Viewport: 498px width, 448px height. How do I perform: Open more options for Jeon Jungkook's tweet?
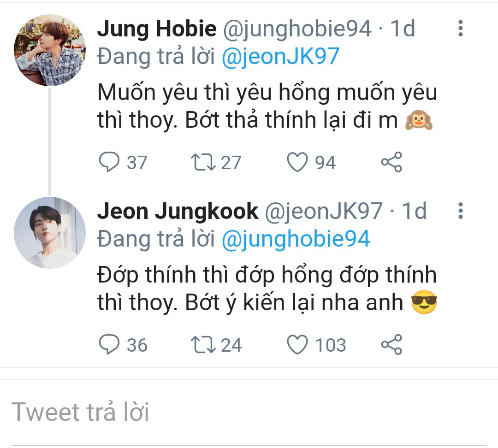460,211
